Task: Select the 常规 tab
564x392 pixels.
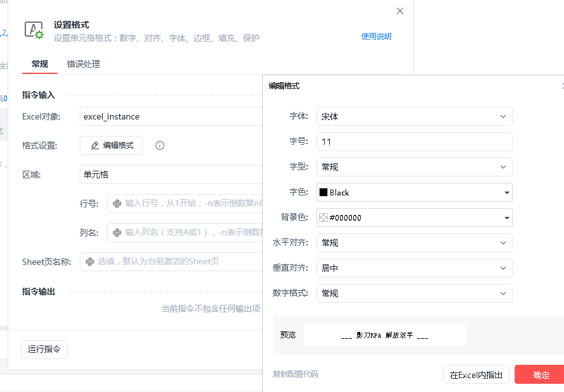Action: tap(40, 64)
